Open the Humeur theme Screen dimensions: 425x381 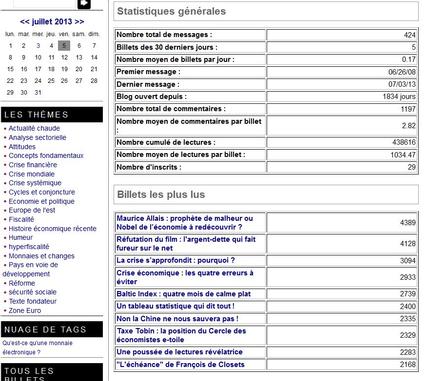[21, 238]
